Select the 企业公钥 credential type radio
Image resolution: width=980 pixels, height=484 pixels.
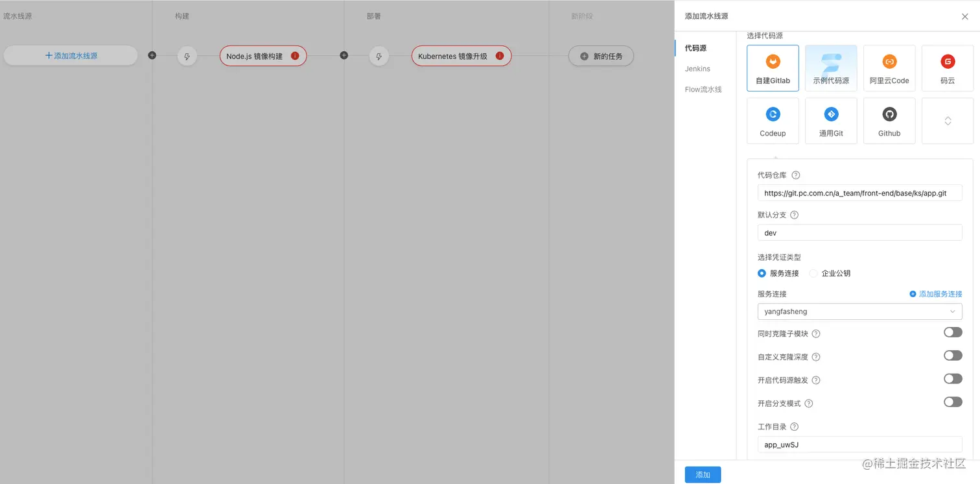pos(813,273)
